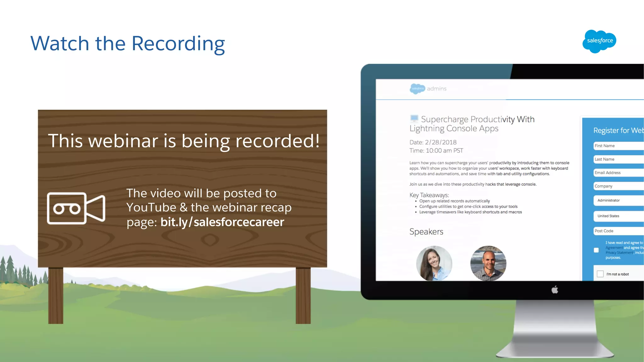644x362 pixels.
Task: Click the First Name input field
Action: click(x=619, y=146)
